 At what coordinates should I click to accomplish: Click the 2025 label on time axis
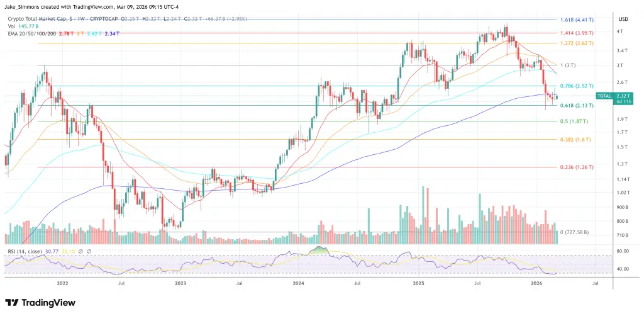click(x=419, y=283)
